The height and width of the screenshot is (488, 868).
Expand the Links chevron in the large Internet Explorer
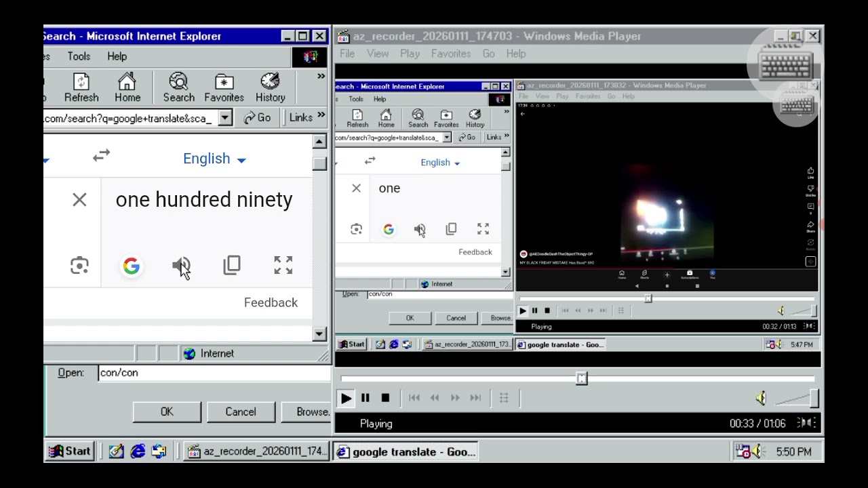pyautogui.click(x=321, y=116)
